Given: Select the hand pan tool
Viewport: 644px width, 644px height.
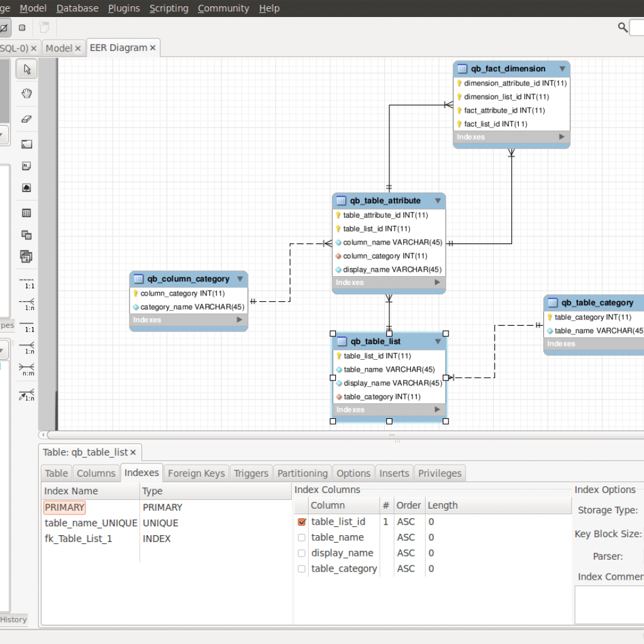Looking at the screenshot, I should pyautogui.click(x=26, y=93).
